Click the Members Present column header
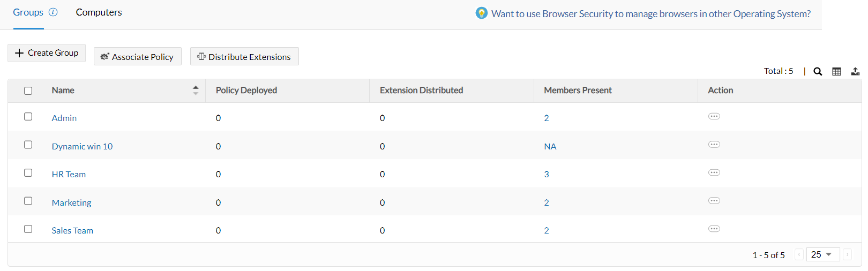This screenshot has width=868, height=271. (578, 90)
